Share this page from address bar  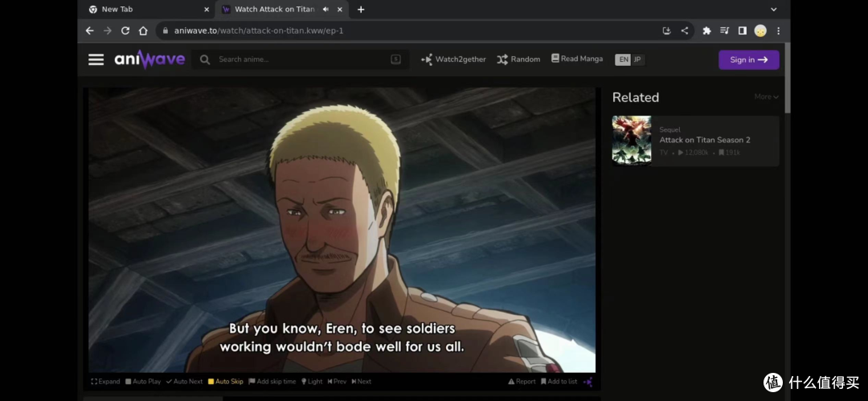point(685,31)
